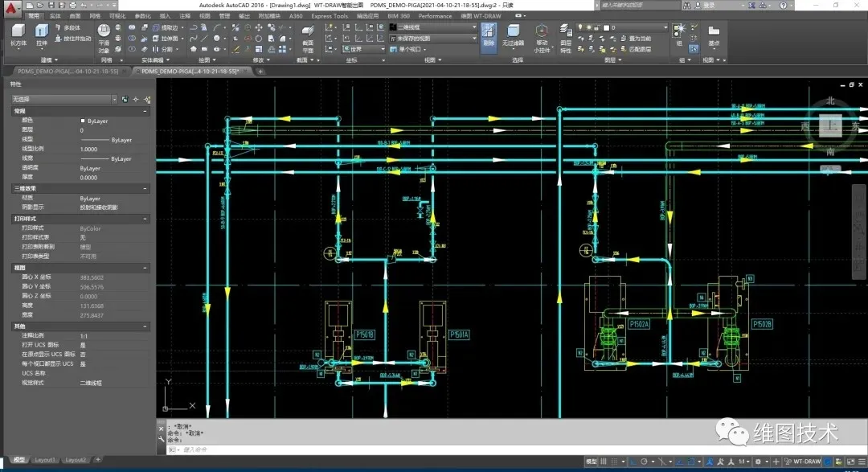Click the Undo arrow in quick access toolbar
The image size is (868, 472).
[84, 5]
